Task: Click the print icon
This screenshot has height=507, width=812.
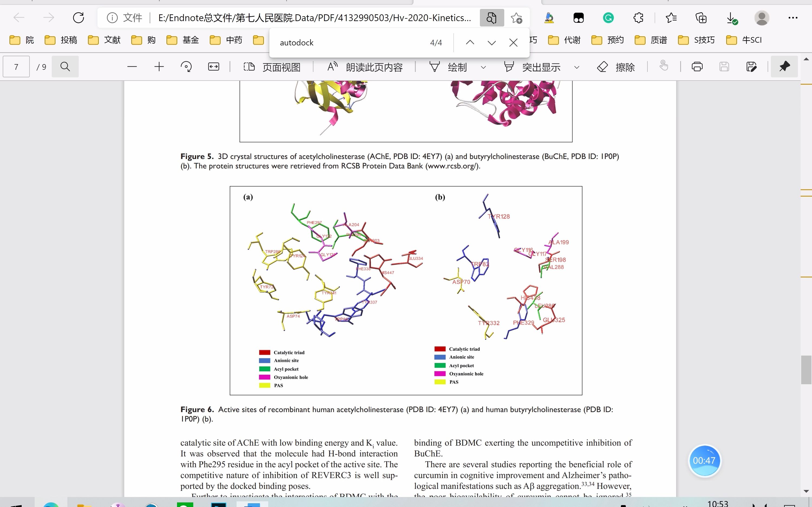Action: click(697, 67)
